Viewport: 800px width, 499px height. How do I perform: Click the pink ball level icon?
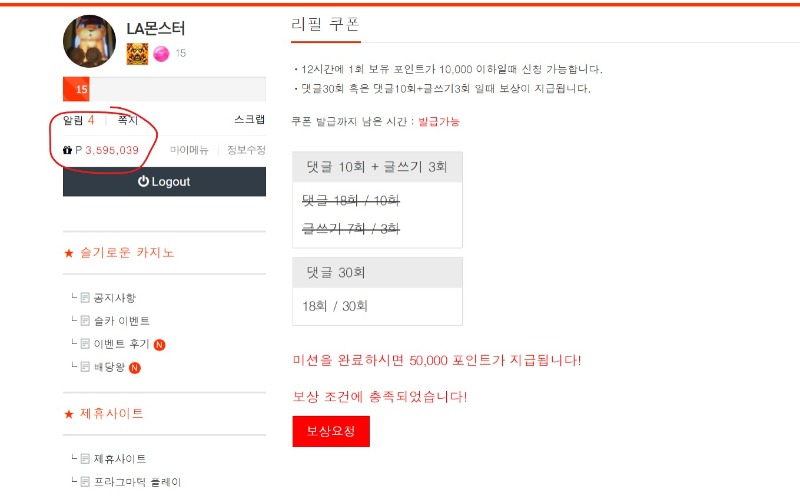pyautogui.click(x=160, y=53)
